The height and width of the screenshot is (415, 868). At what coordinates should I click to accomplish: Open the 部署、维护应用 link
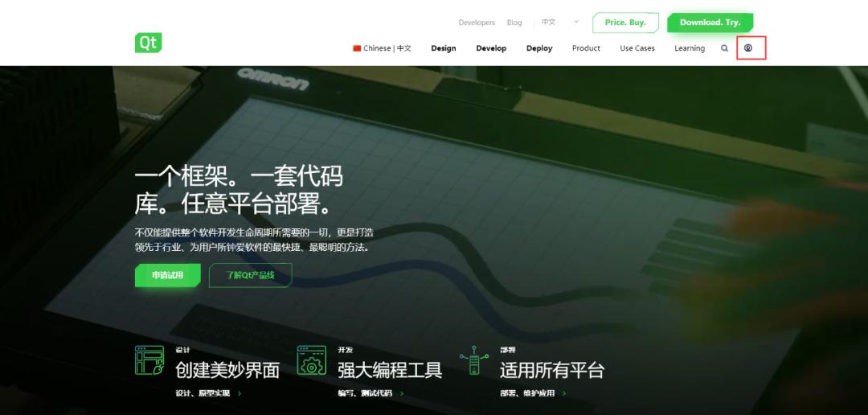coord(527,393)
